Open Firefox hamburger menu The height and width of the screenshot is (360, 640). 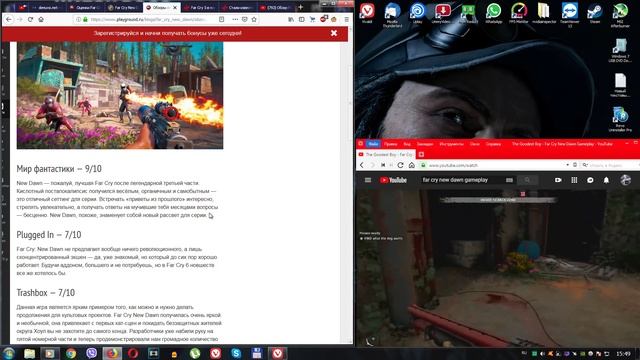click(347, 19)
